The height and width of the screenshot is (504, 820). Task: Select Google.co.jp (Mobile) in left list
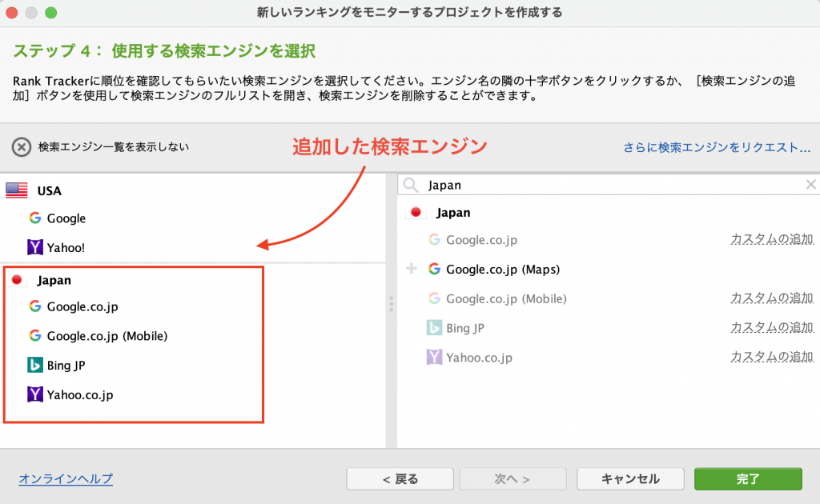pos(107,336)
